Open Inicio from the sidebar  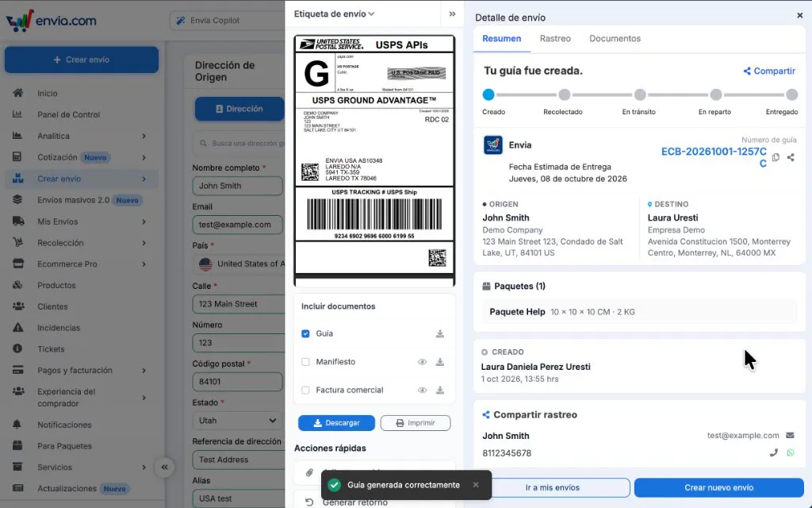coord(47,94)
